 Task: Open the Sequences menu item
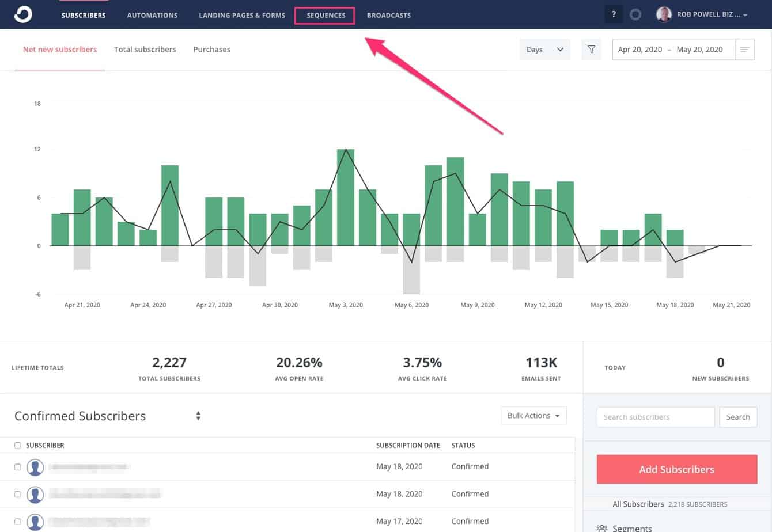[x=326, y=16]
